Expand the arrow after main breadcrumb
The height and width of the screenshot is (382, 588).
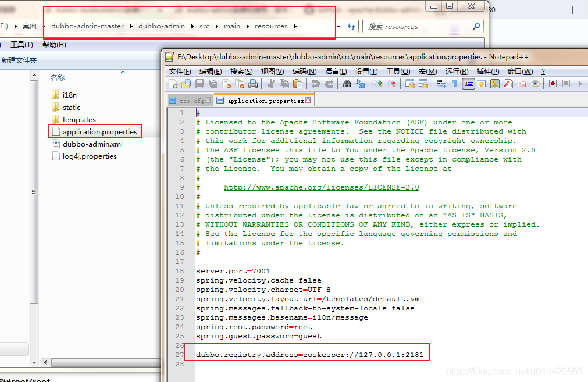point(248,26)
